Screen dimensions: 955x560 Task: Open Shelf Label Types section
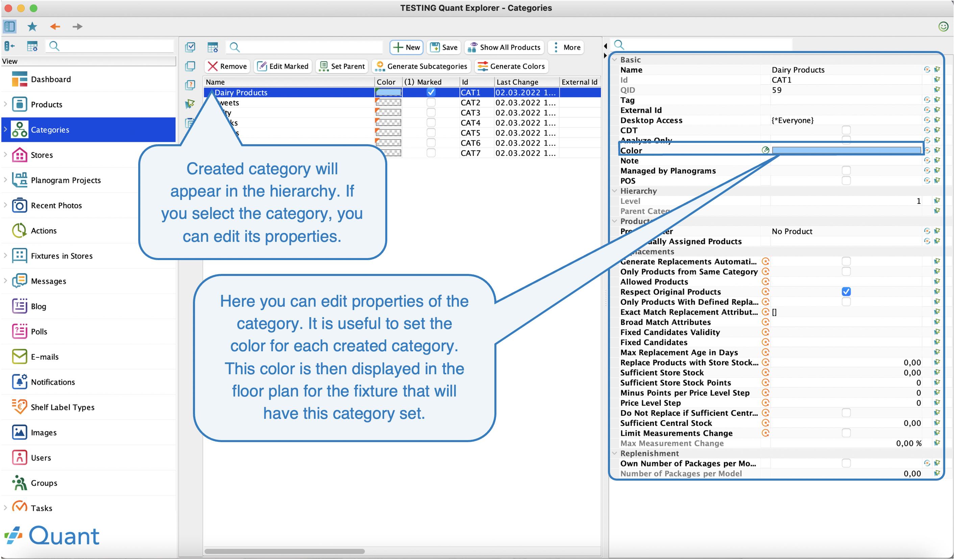coord(62,407)
